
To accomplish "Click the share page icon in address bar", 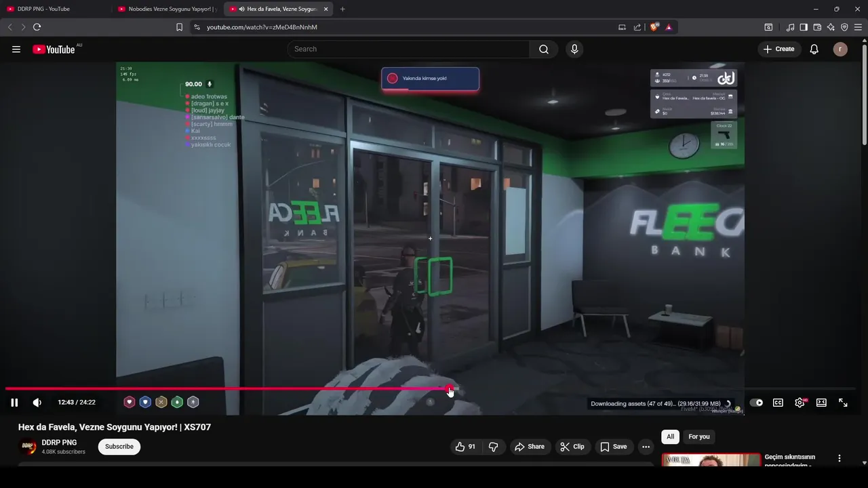I will click(637, 27).
